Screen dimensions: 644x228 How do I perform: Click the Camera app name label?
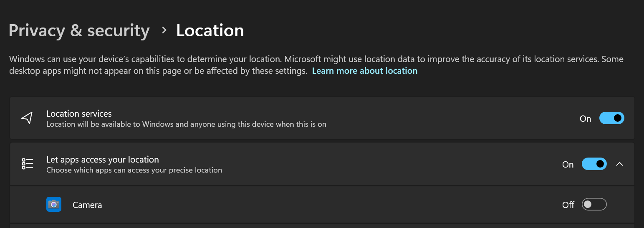(x=87, y=205)
